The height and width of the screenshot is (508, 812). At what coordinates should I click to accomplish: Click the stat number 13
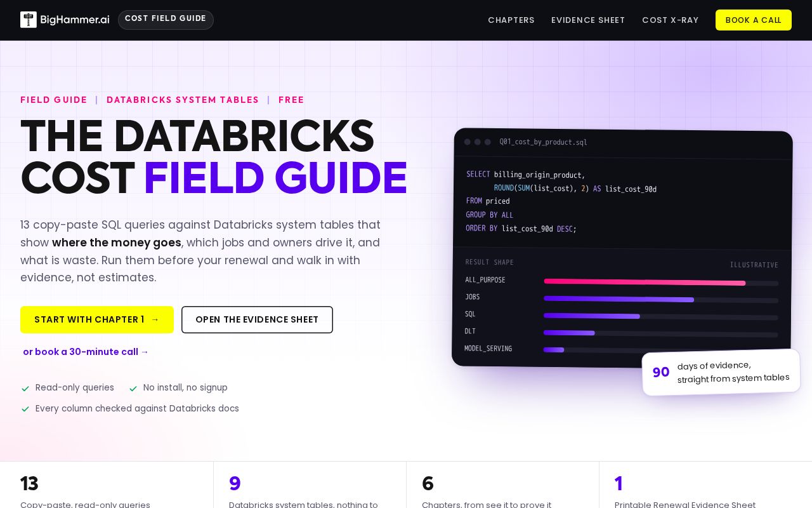tap(29, 484)
